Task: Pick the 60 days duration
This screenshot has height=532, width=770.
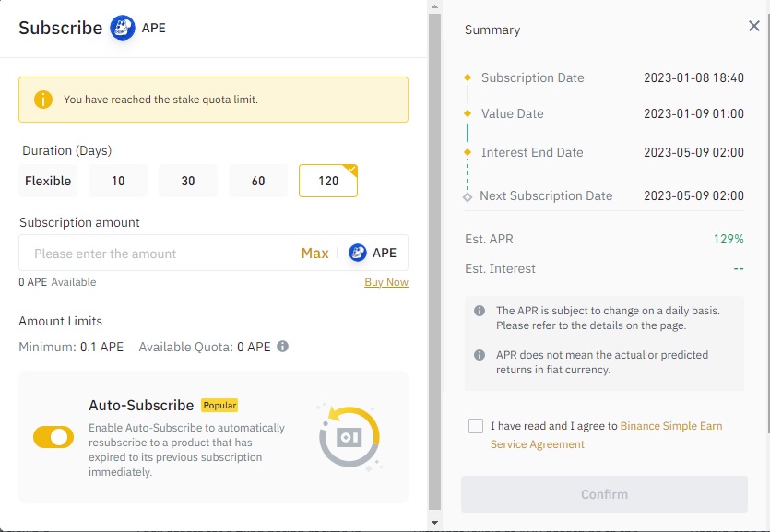Action: (x=258, y=181)
